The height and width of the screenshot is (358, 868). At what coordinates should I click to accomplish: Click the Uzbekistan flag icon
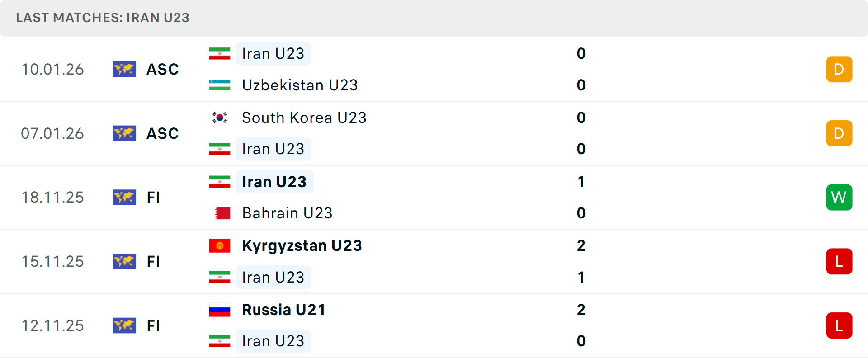pyautogui.click(x=220, y=85)
